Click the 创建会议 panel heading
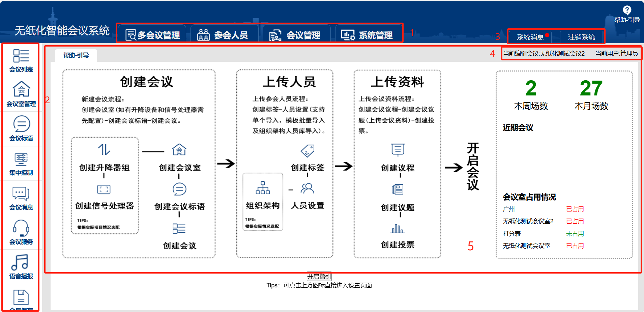The width and height of the screenshot is (644, 312). click(147, 82)
